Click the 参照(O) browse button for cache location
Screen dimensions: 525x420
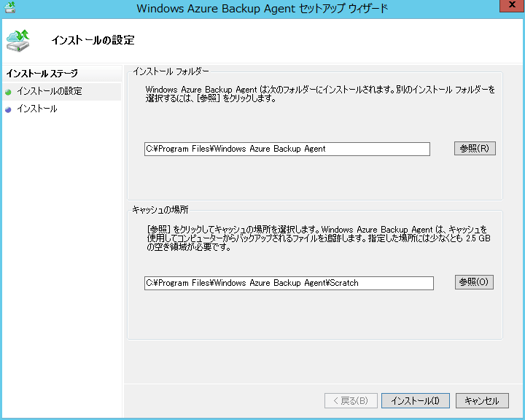click(x=474, y=282)
